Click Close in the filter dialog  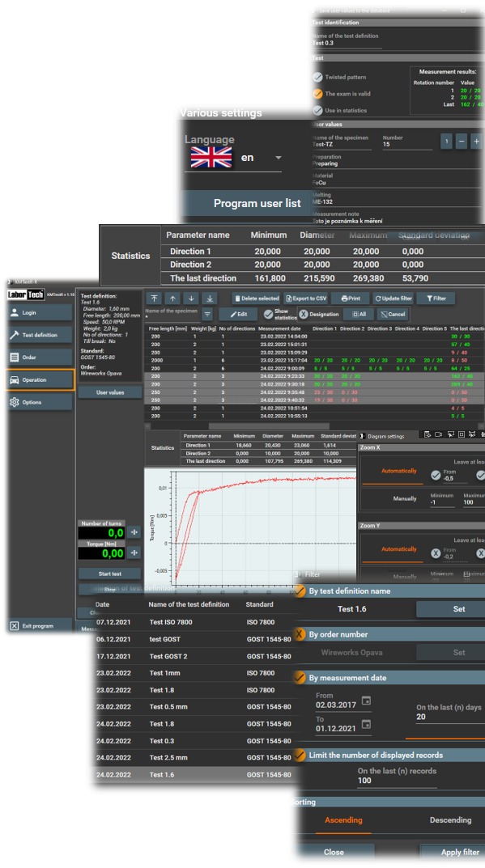pos(334,853)
